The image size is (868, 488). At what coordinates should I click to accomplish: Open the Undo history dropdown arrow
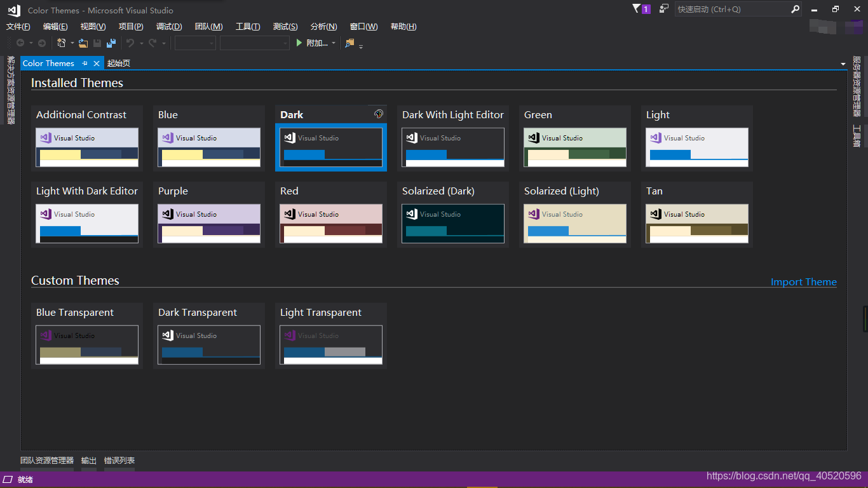(x=141, y=43)
